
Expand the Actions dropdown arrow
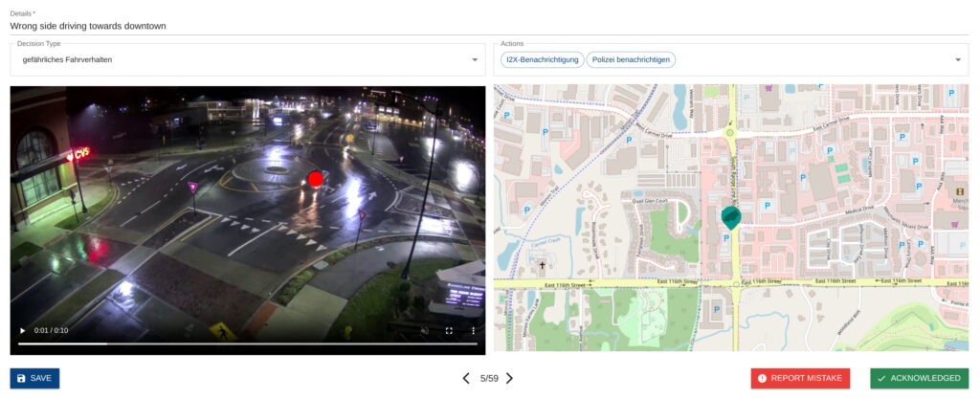[958, 60]
